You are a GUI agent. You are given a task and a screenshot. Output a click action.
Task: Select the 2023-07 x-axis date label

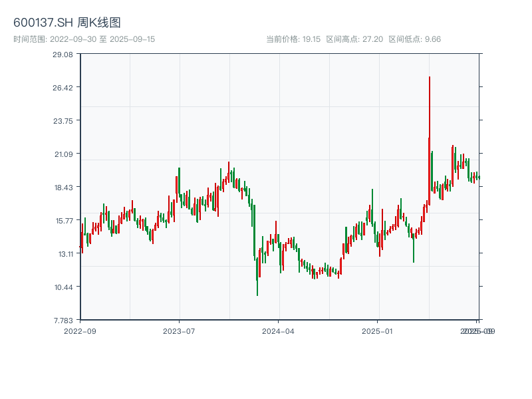click(x=179, y=331)
